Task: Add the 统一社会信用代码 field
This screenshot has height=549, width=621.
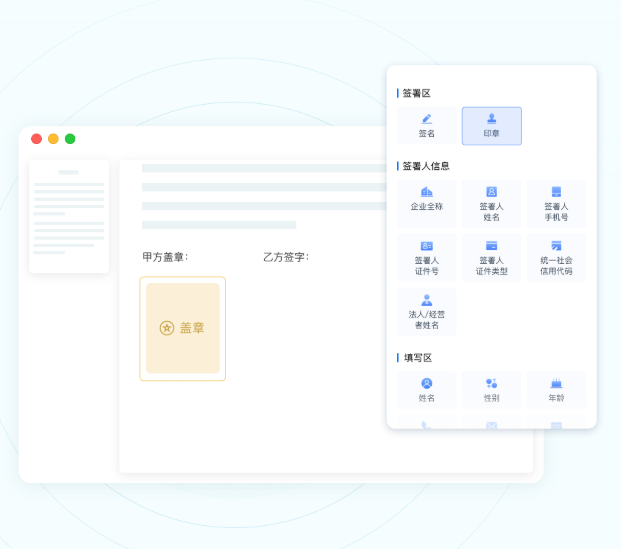Action: 556,257
